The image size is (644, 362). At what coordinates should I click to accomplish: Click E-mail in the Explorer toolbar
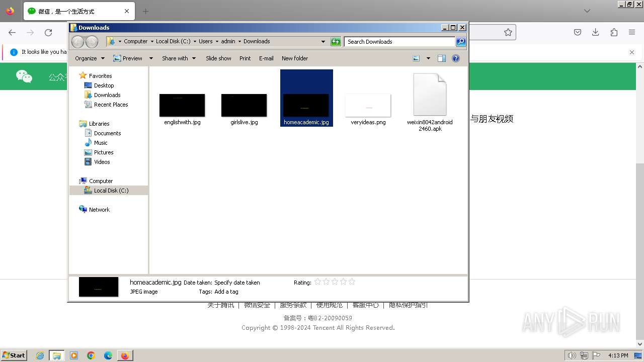point(266,58)
